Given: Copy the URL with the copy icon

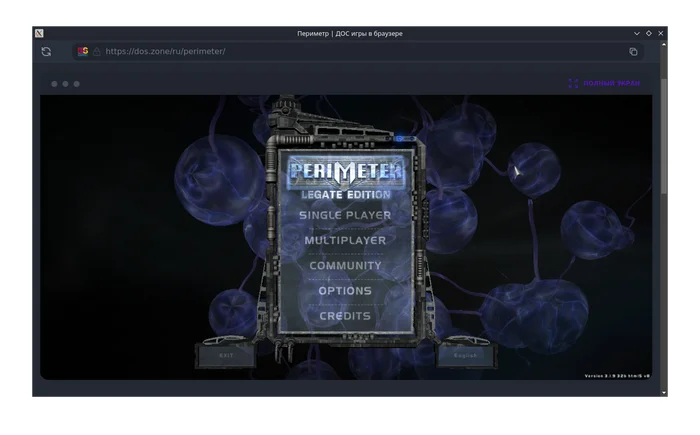Looking at the screenshot, I should pyautogui.click(x=633, y=52).
